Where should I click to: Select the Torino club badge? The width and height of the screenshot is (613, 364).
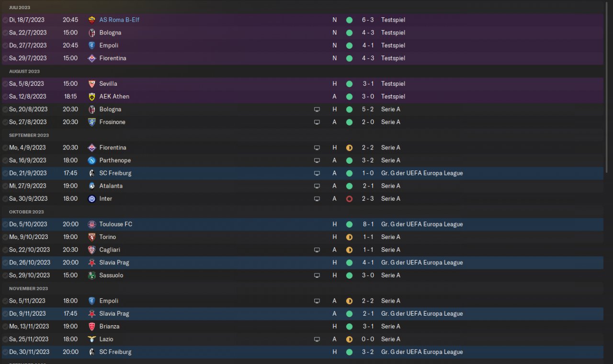coord(92,237)
